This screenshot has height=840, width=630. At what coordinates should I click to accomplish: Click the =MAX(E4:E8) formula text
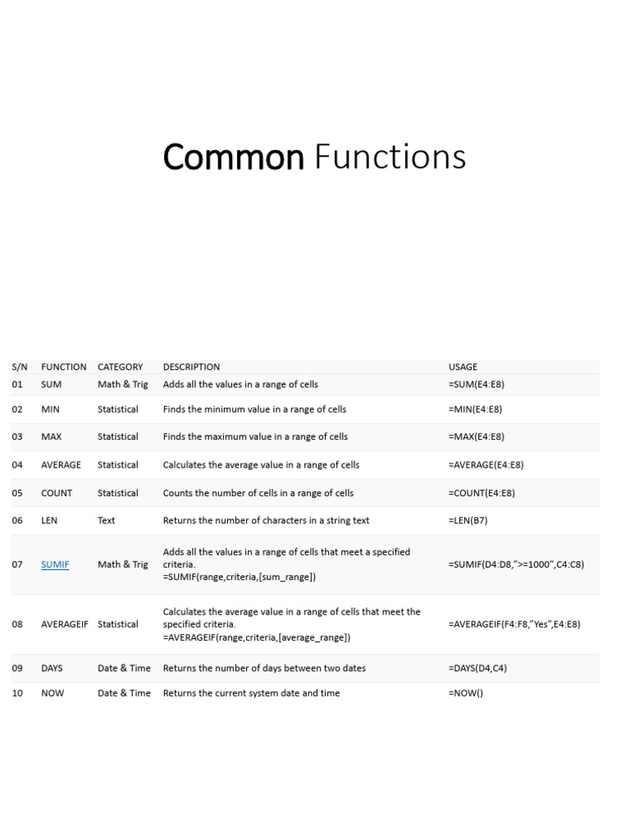pos(476,436)
